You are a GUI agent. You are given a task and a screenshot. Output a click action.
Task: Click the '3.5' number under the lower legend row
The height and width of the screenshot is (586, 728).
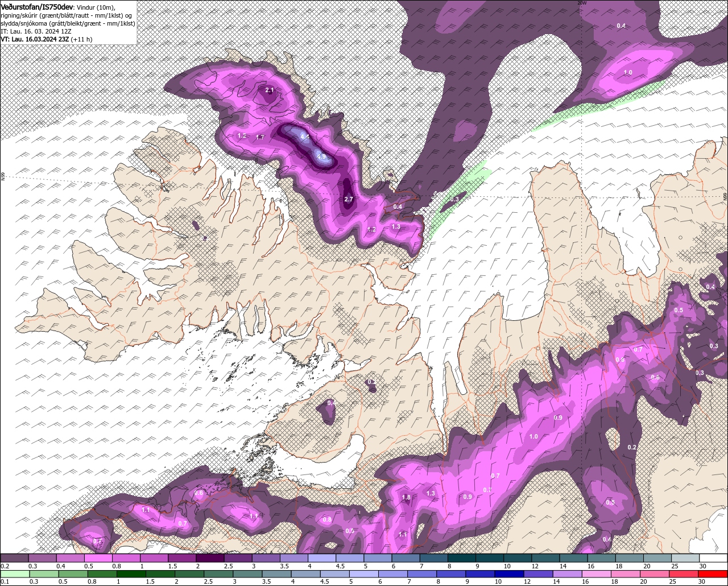[x=266, y=581]
